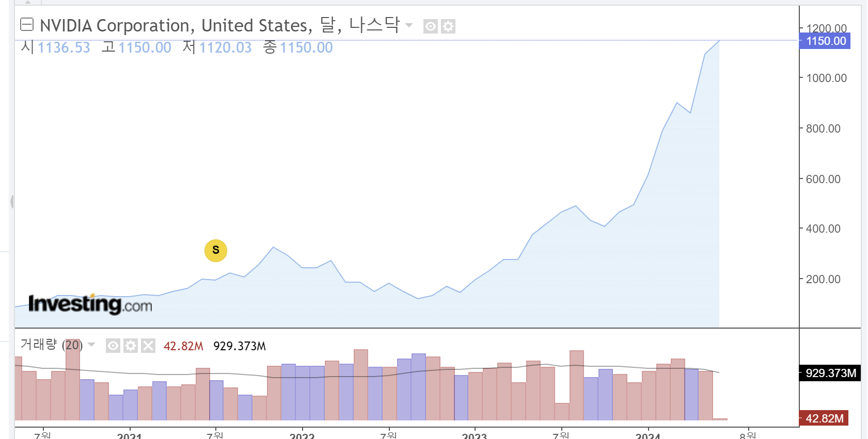Click the blue 1150.00 price tag on the axis
Viewport: 868px width, 439px height.
pyautogui.click(x=825, y=41)
